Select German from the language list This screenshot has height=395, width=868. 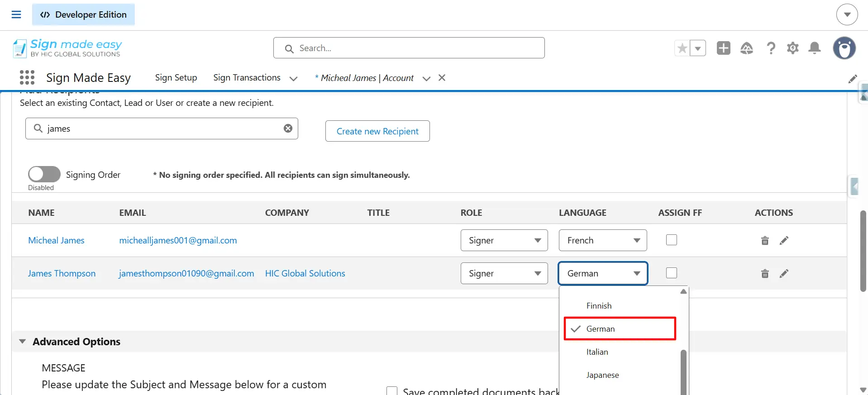tap(620, 329)
